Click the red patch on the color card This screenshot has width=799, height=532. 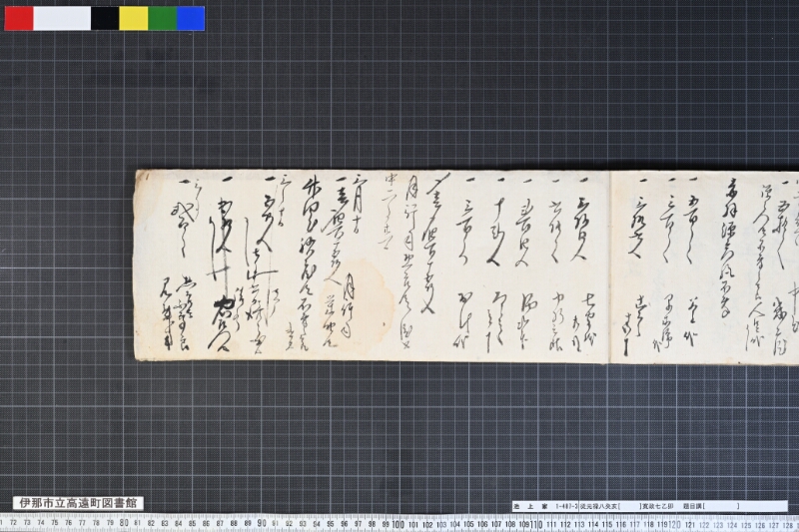pyautogui.click(x=19, y=18)
